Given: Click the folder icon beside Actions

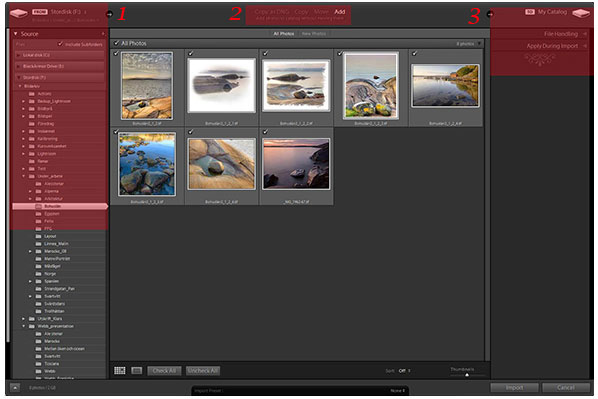Looking at the screenshot, I should [32, 94].
